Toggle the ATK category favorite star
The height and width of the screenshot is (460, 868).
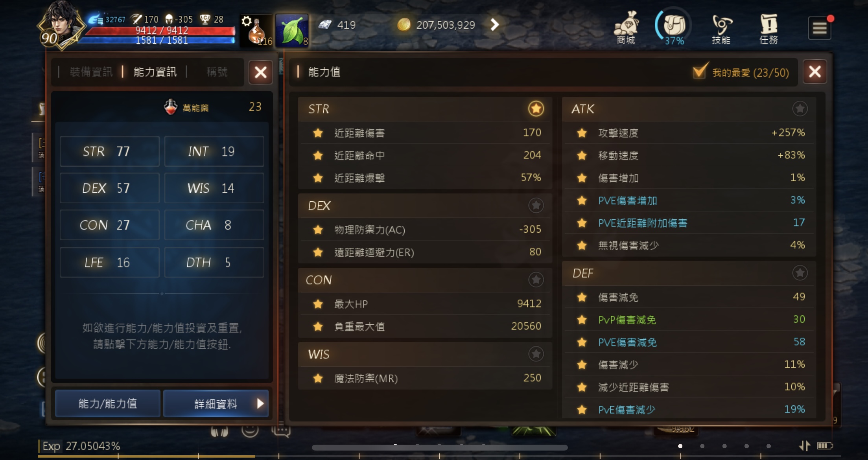coord(800,109)
